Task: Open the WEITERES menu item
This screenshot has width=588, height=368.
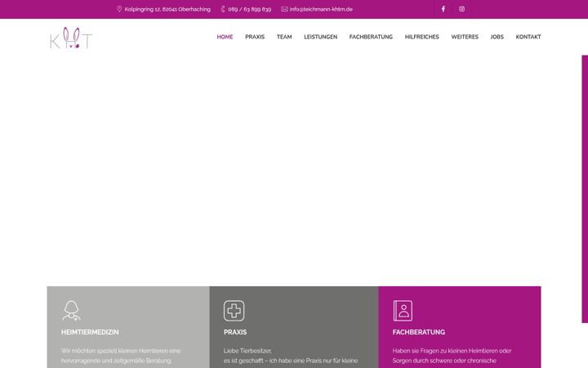Action: [x=465, y=37]
